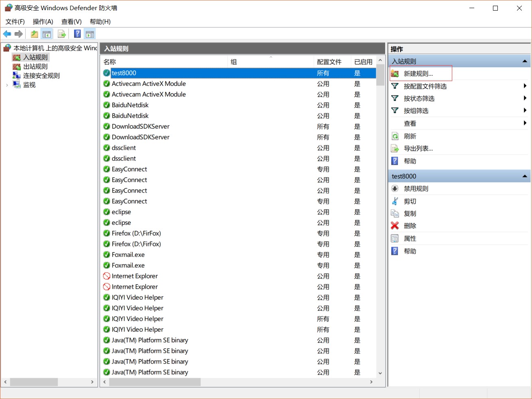
Task: Click the up-one-level folder toolbar icon
Action: click(x=35, y=34)
